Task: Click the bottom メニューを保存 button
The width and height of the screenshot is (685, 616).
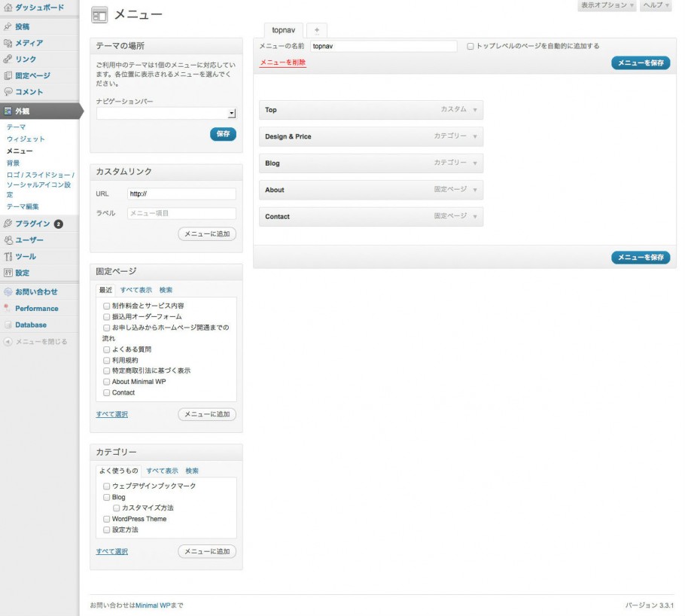Action: point(641,258)
